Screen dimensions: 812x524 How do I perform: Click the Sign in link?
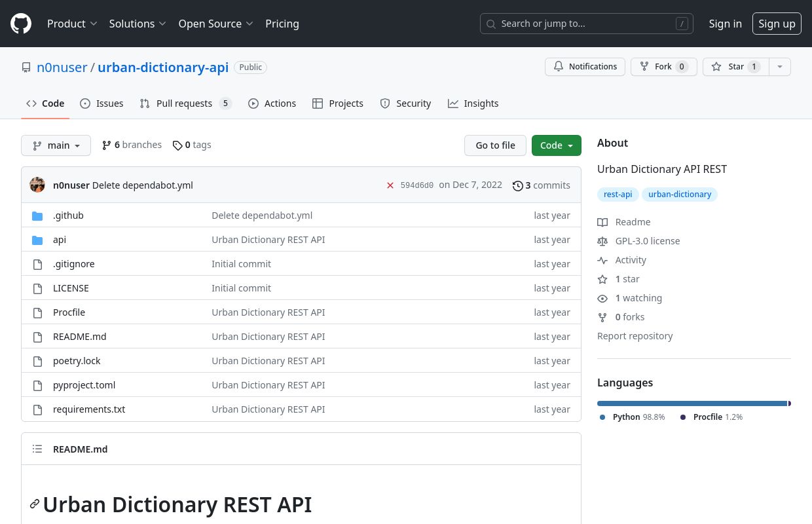[725, 24]
